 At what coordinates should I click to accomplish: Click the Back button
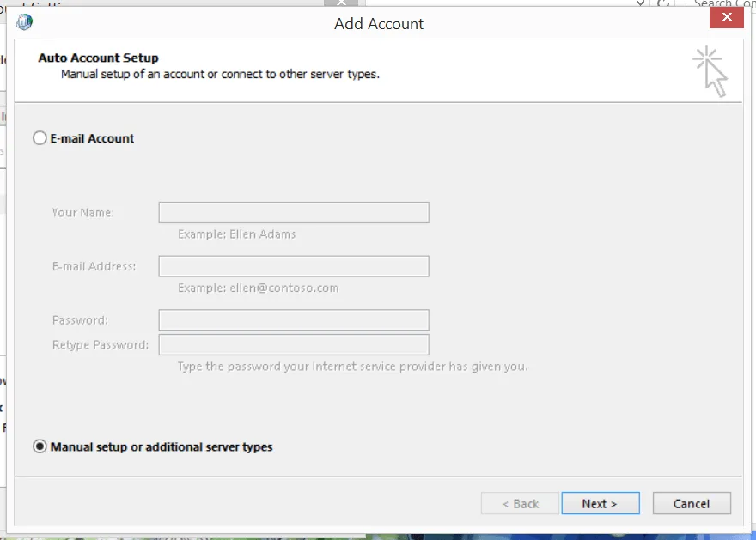[x=519, y=504]
